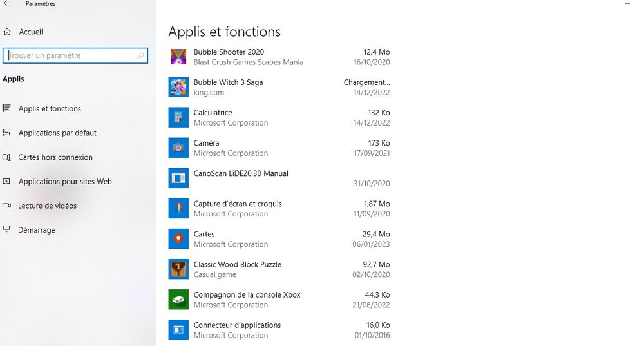Open Lecture de vidéos settings
This screenshot has height=346, width=644.
point(47,206)
